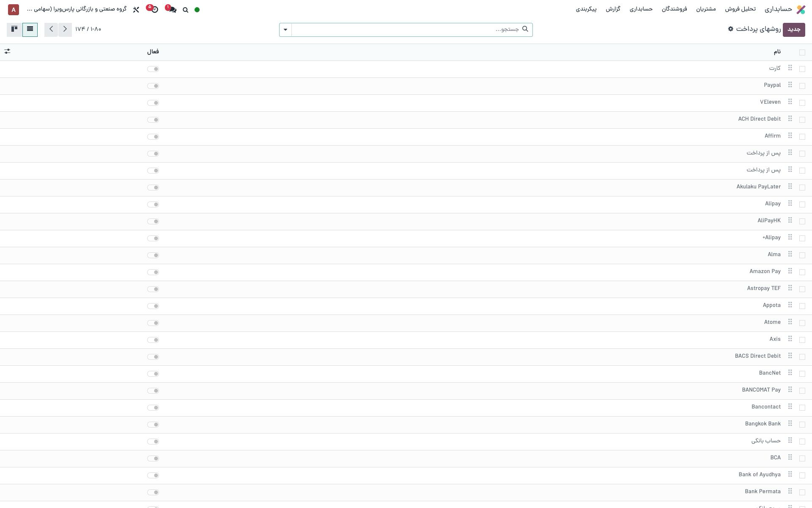Click the جدید button

[794, 30]
